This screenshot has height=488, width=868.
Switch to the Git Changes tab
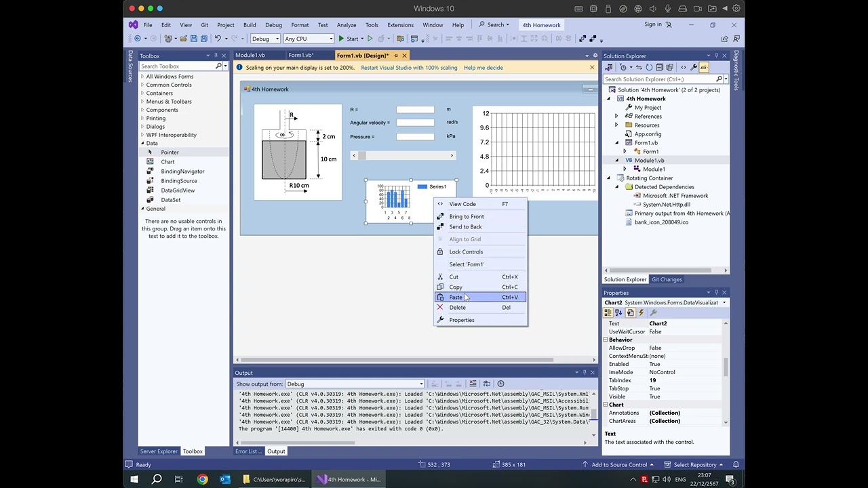(x=667, y=279)
